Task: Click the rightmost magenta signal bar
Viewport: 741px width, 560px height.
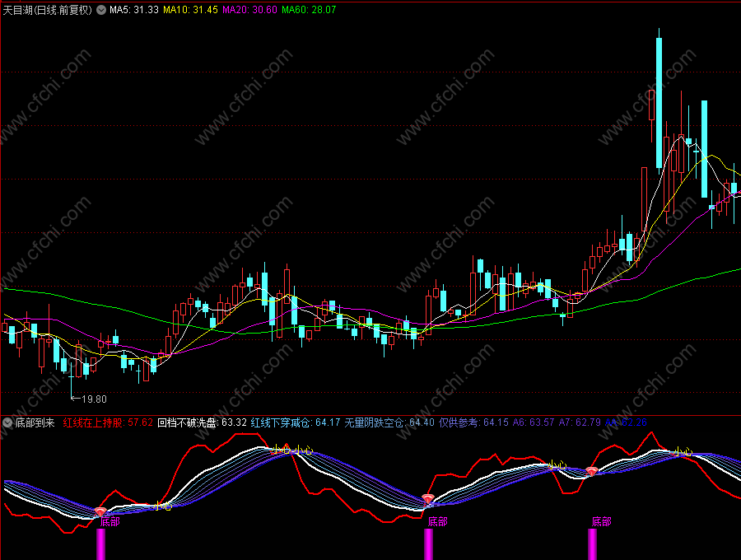Action: (x=592, y=544)
